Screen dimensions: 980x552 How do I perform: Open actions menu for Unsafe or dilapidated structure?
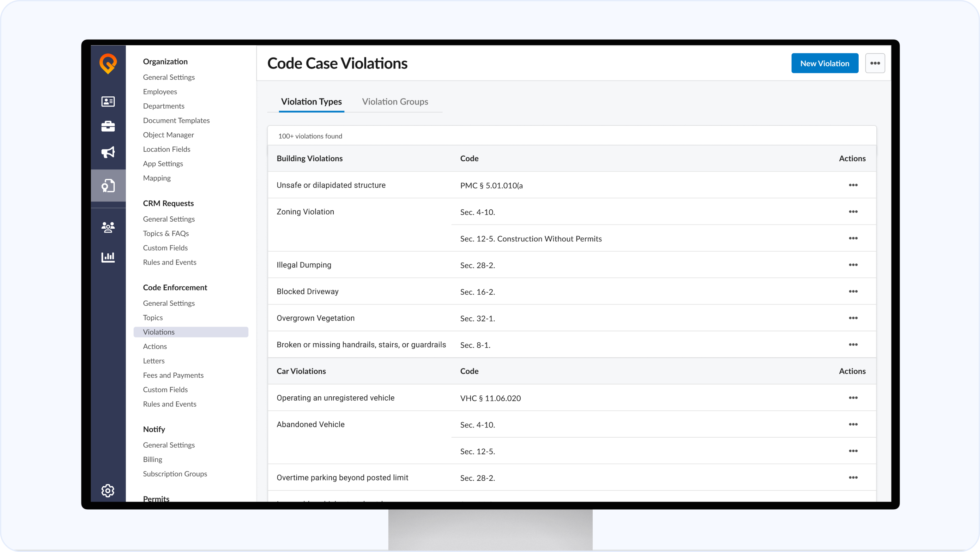[853, 185]
